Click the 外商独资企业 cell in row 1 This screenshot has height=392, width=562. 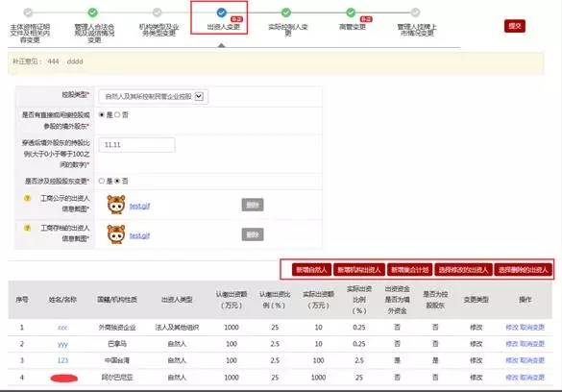[117, 327]
